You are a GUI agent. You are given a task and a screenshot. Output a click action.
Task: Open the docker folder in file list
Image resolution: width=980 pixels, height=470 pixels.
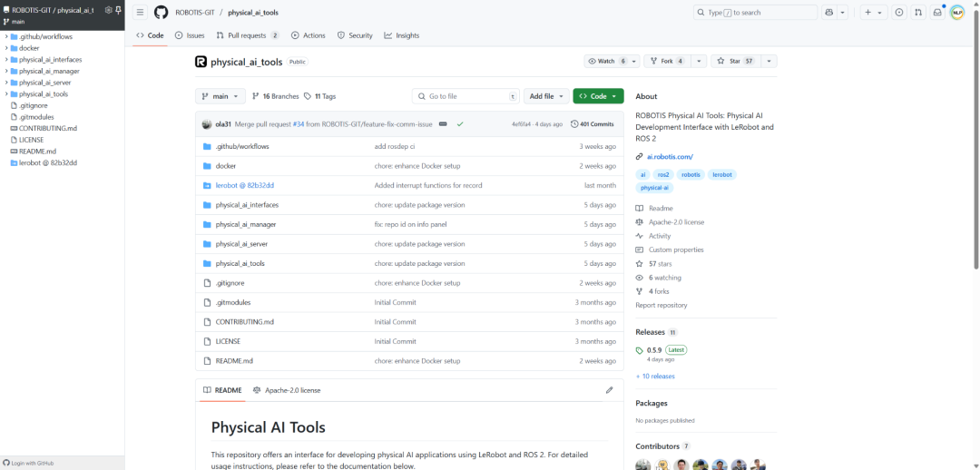pyautogui.click(x=226, y=166)
